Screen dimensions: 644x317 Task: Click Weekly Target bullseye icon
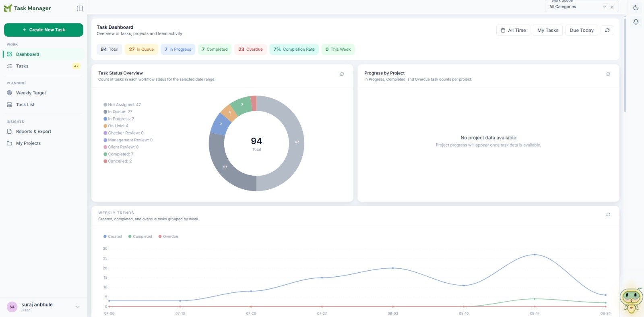pos(9,93)
